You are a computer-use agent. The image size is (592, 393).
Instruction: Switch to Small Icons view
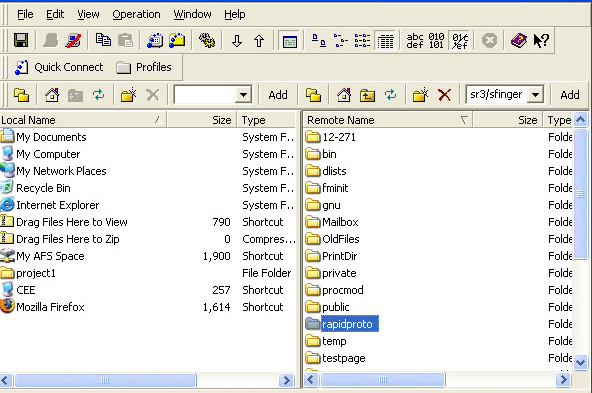click(x=341, y=40)
